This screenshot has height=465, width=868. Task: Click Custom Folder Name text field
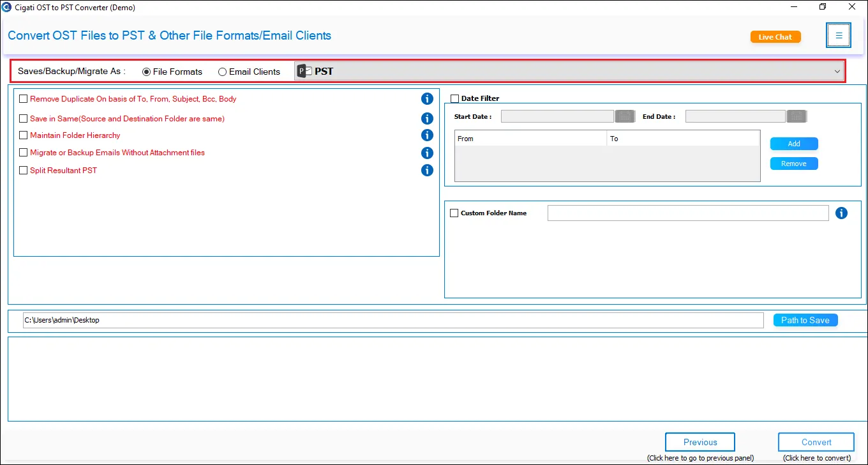(688, 213)
